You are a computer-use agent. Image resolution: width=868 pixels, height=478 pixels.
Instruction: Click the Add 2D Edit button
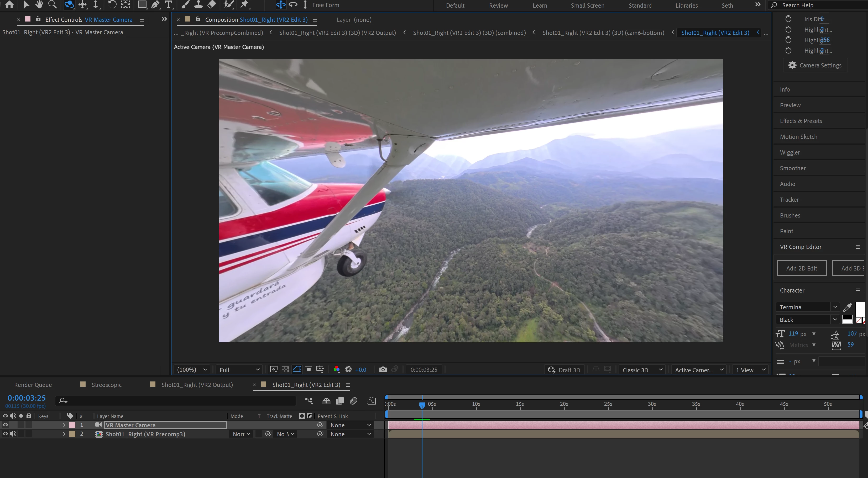click(x=801, y=268)
